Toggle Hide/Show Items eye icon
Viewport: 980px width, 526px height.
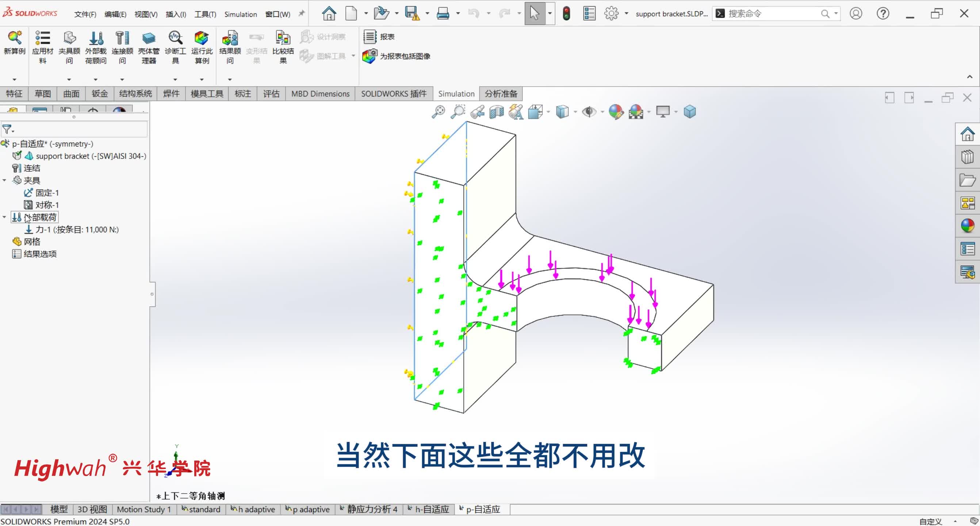pos(589,112)
